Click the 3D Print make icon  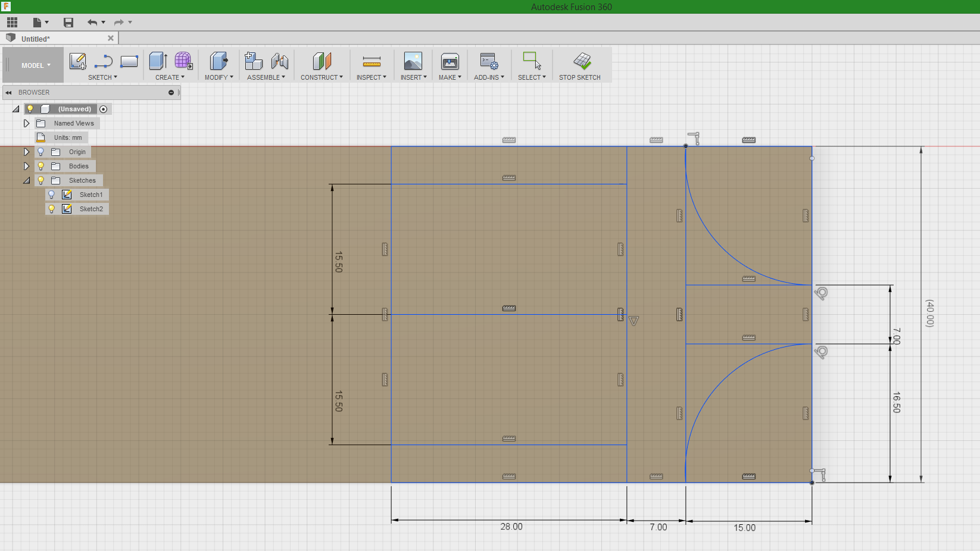(450, 61)
